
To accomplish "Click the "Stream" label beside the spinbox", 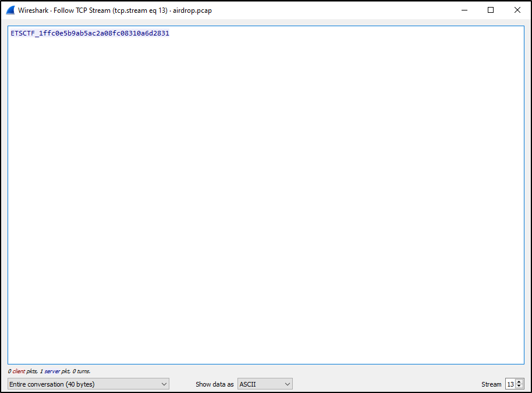I will (x=491, y=384).
